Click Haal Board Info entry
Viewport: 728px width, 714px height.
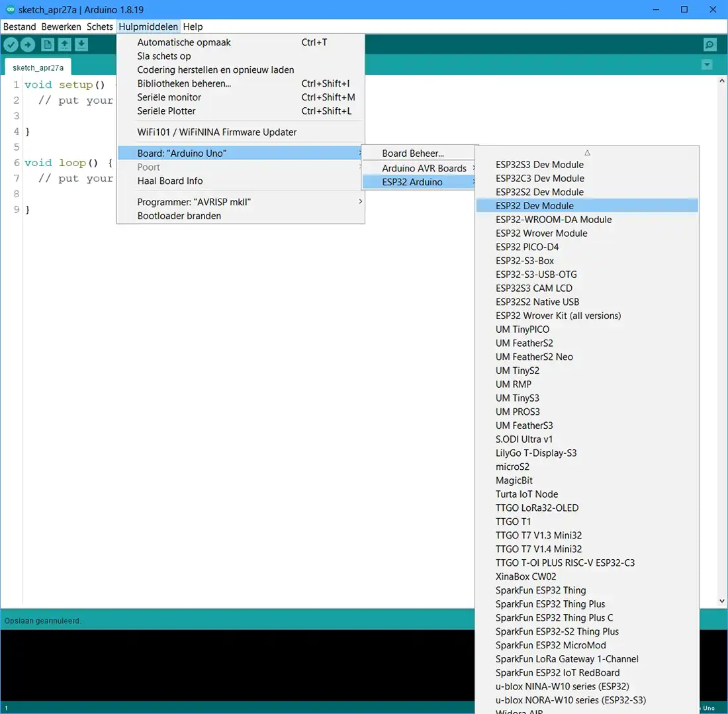pyautogui.click(x=170, y=181)
